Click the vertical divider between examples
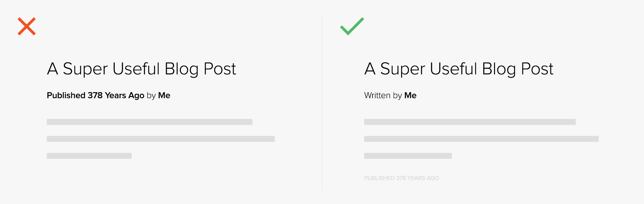 point(322,102)
